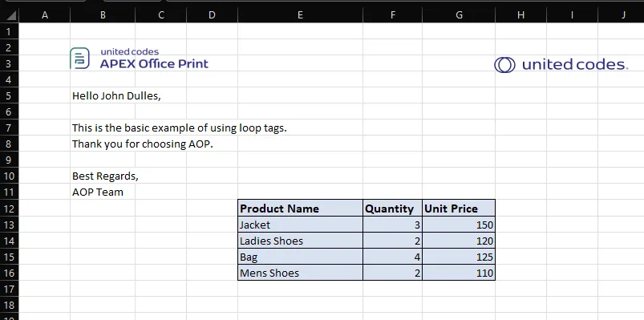The height and width of the screenshot is (320, 644).
Task: Select the 'Product Name' header cell
Action: point(300,209)
